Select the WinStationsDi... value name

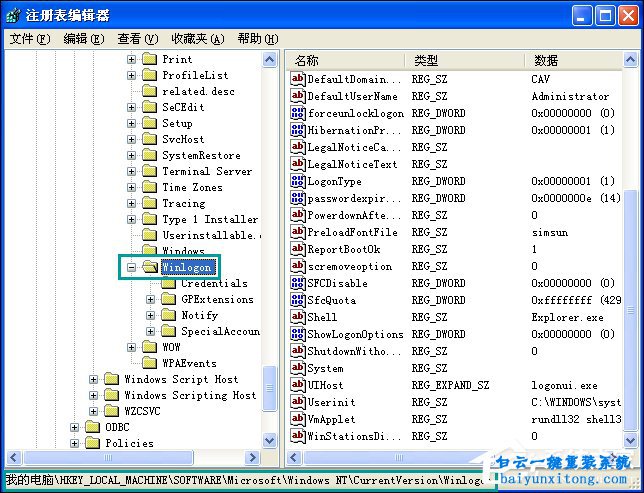tap(354, 436)
